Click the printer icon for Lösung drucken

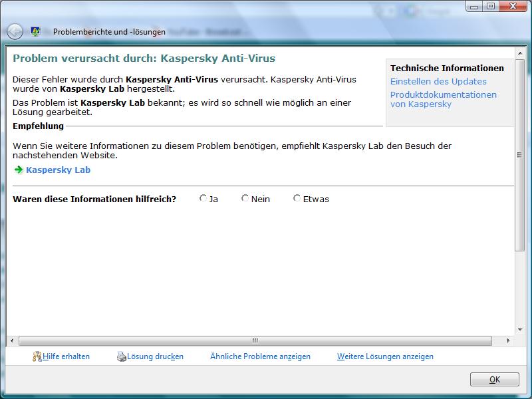(x=122, y=356)
